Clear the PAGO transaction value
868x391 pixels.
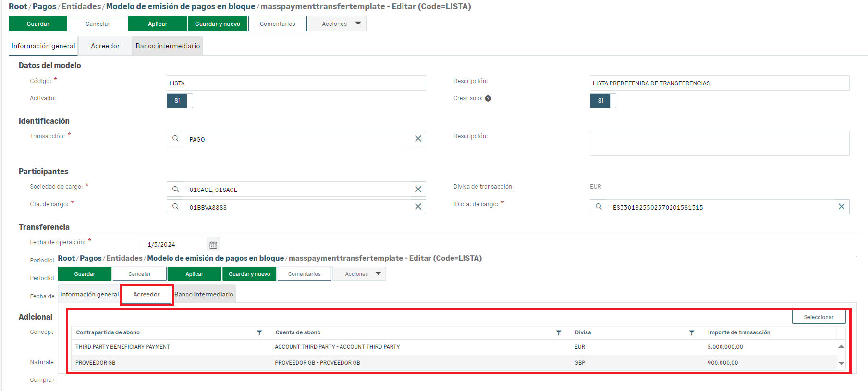click(x=418, y=139)
